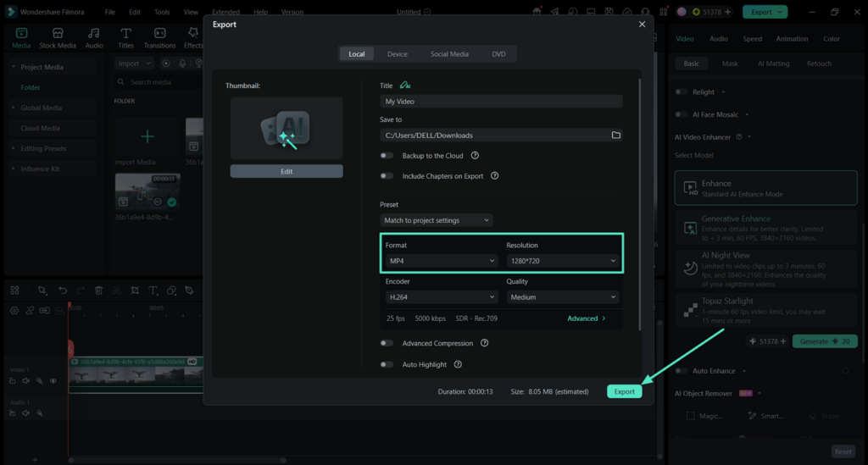Click the split scissors icon
Viewport: 868px width, 465px height.
(x=117, y=291)
